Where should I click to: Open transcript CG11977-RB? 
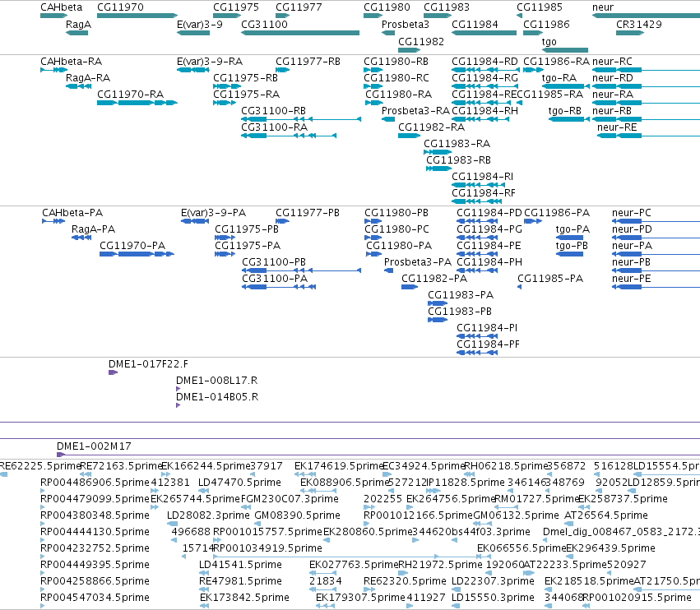(283, 70)
